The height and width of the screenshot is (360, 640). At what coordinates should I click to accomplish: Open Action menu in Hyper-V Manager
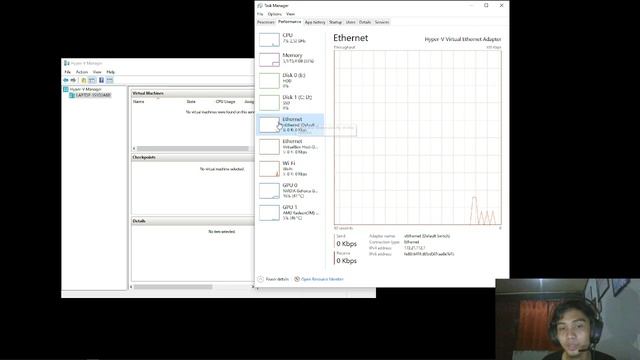pyautogui.click(x=82, y=72)
